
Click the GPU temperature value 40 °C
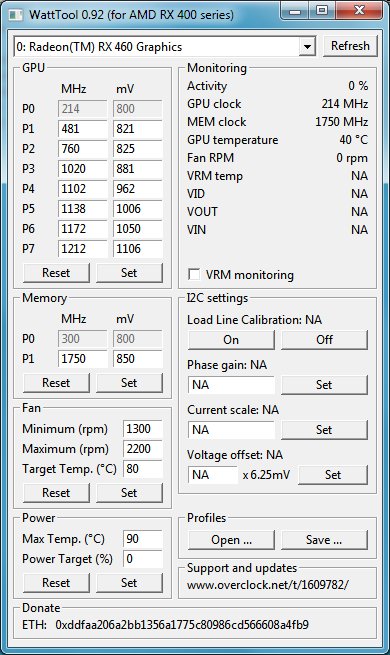pos(353,140)
